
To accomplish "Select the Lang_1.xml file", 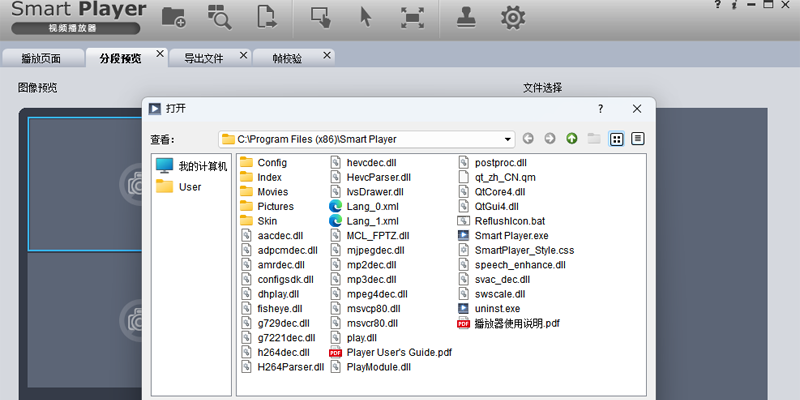I will (x=364, y=221).
